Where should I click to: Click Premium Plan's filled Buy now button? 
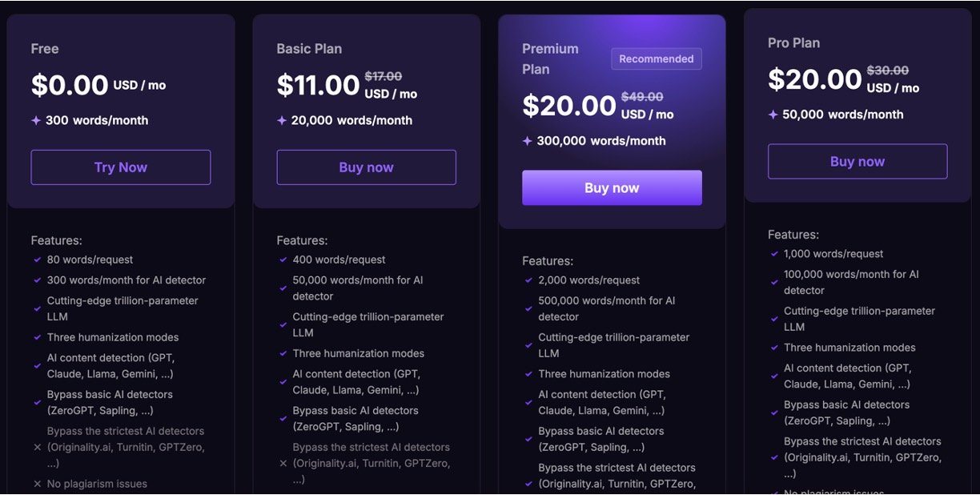click(612, 188)
